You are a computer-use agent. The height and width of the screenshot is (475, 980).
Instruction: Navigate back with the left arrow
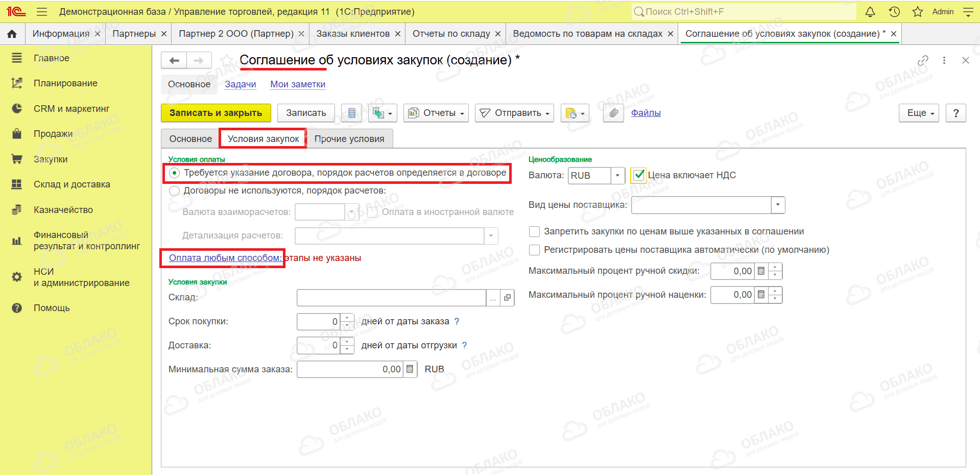174,60
